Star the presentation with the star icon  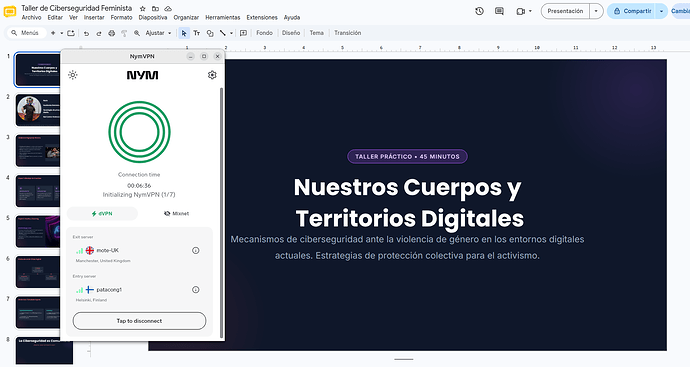tap(143, 8)
